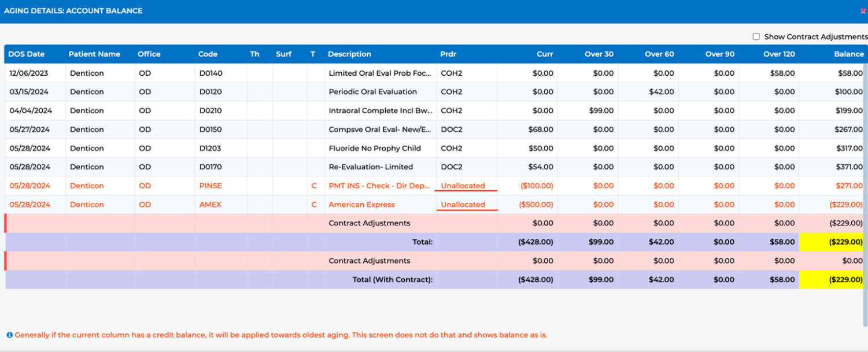Click the DOC2 provider on the D0170 row
The image size is (868, 352).
(452, 167)
